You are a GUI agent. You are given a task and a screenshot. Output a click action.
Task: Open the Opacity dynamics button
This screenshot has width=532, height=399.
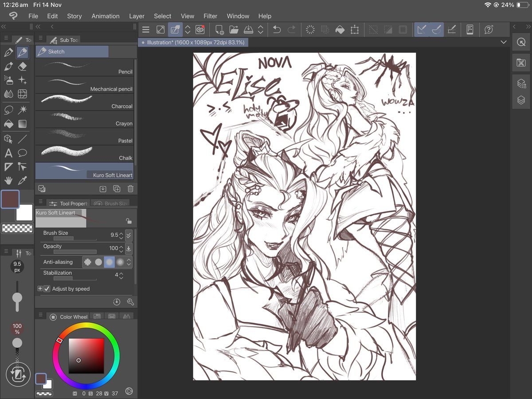[129, 248]
